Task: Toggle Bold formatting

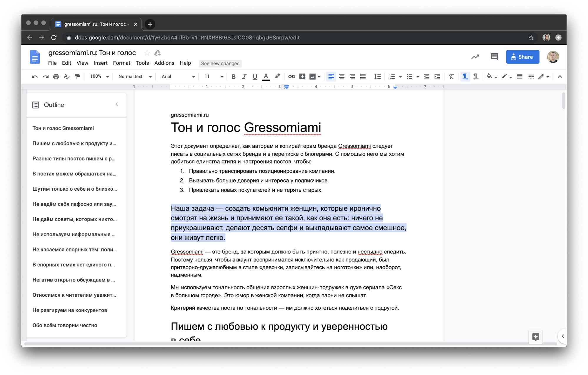Action: click(234, 77)
